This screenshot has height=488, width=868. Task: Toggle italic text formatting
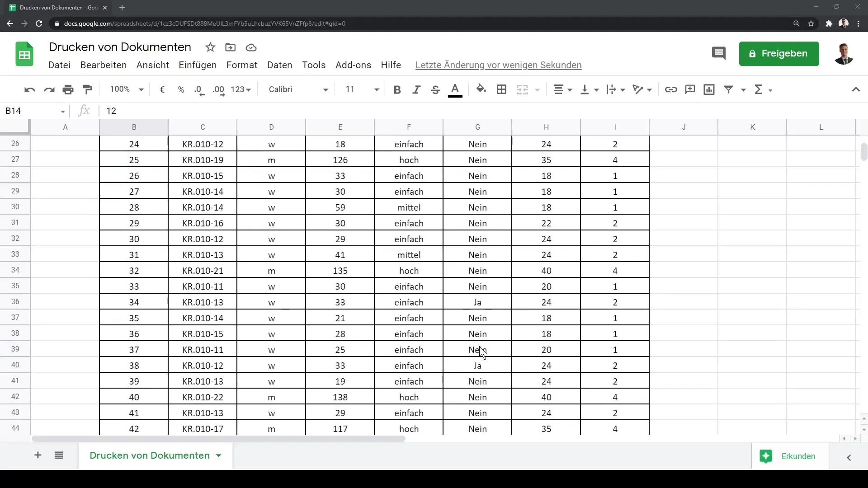[415, 89]
